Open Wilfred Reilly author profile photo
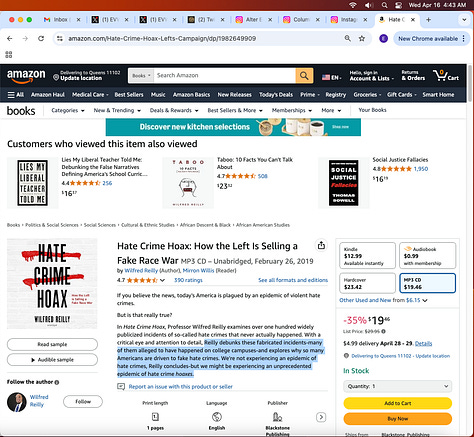 tap(17, 402)
